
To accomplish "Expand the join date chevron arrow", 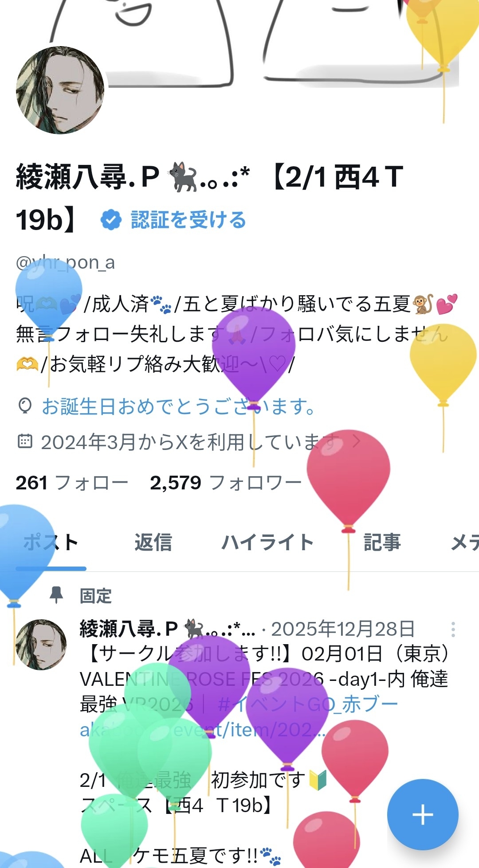I will coord(356,441).
